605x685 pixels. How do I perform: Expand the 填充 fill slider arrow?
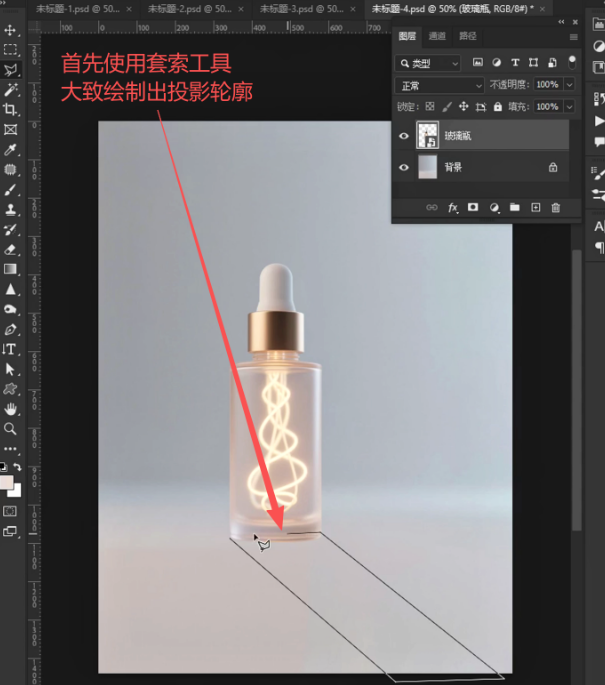point(570,107)
